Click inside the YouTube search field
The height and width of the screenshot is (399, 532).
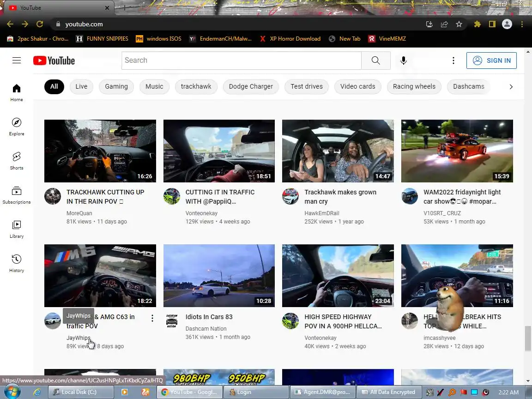242,60
